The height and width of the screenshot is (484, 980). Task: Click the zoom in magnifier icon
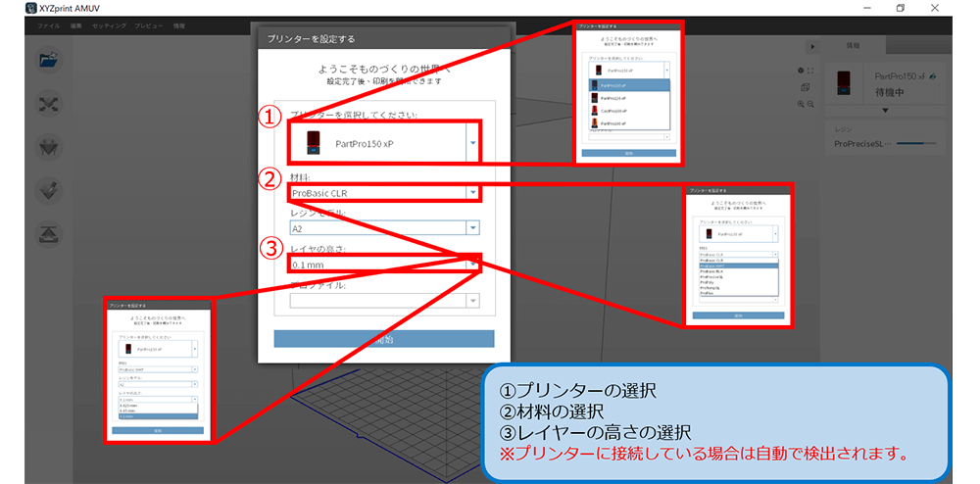801,104
